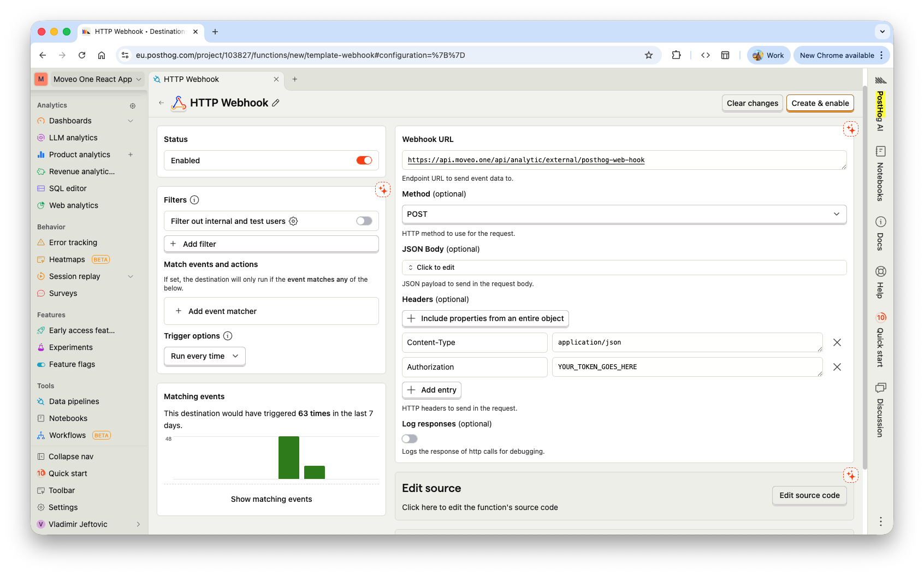
Task: Click the Create & enable button
Action: pyautogui.click(x=820, y=103)
